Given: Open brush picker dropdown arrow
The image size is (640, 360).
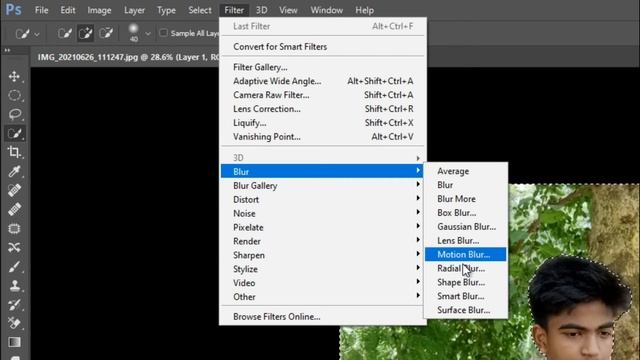Looking at the screenshot, I should [148, 34].
